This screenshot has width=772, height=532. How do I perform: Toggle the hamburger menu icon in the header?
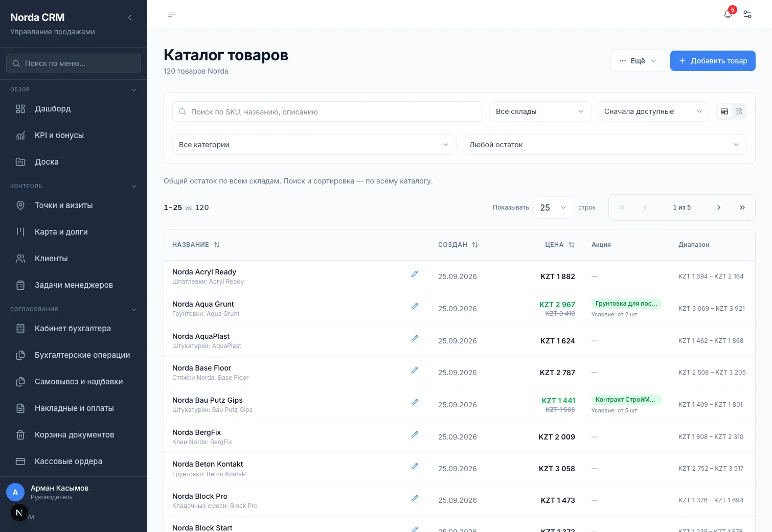point(172,14)
